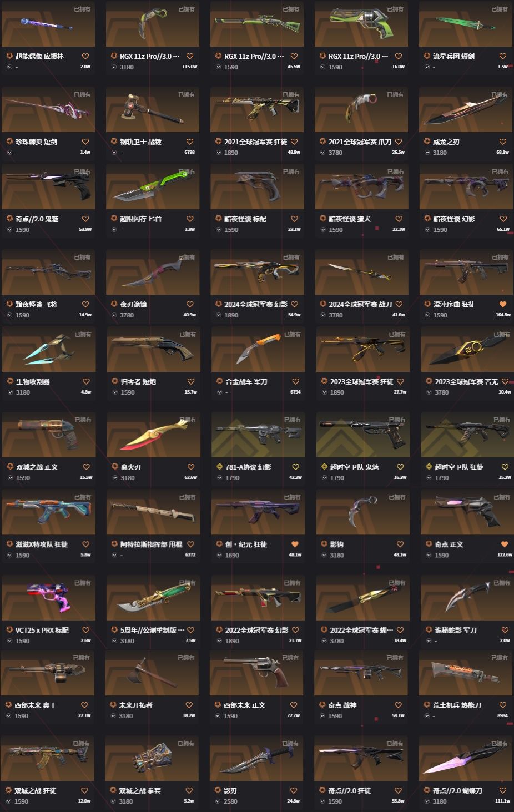514x812 pixels.
Task: Expand the price chevron under 生物收割器
Action: click(10, 392)
